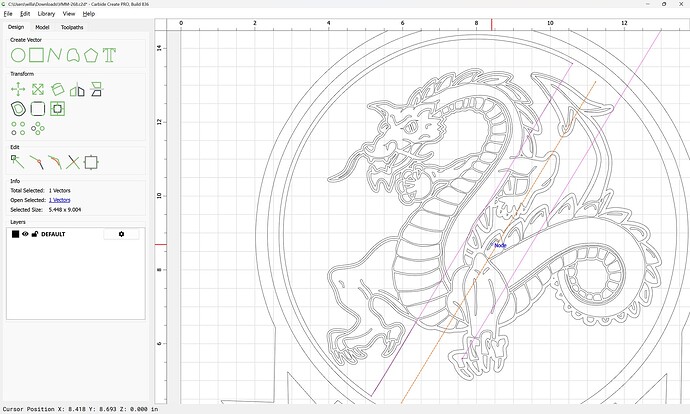Click the '1 Vectors' open selected link

pos(60,200)
